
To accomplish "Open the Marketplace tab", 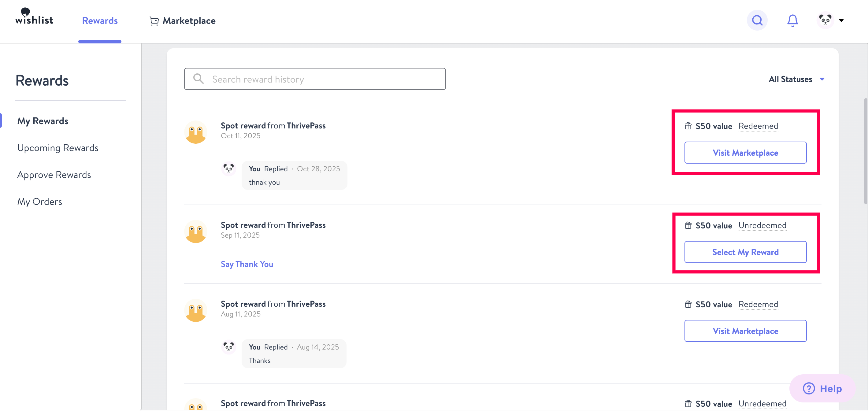I will (x=189, y=21).
